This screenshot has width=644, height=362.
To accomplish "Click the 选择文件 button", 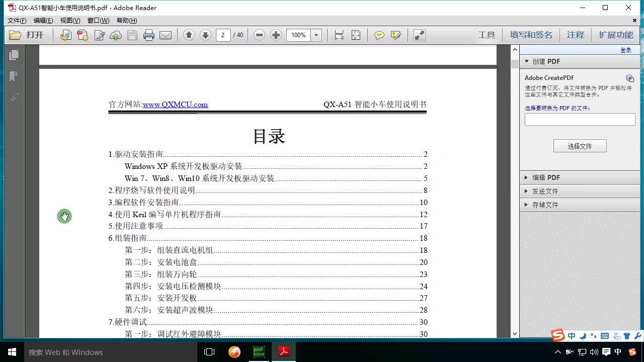I will tap(580, 146).
